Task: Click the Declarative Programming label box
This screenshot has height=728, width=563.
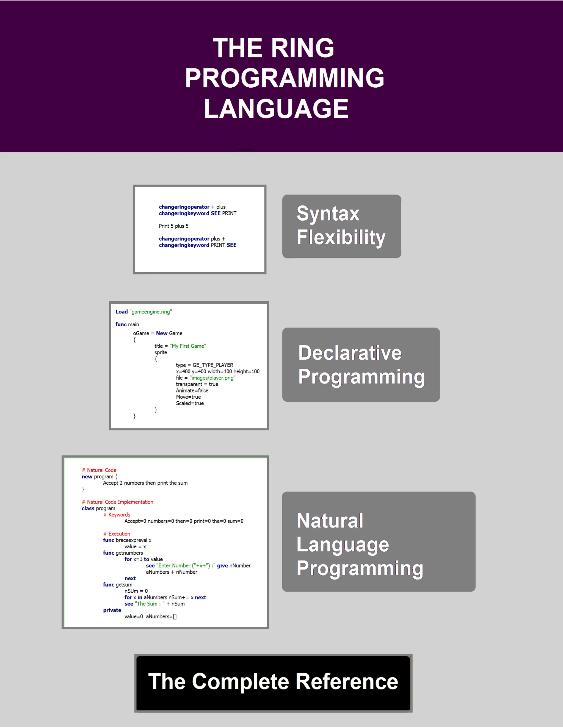Action: coord(361,364)
